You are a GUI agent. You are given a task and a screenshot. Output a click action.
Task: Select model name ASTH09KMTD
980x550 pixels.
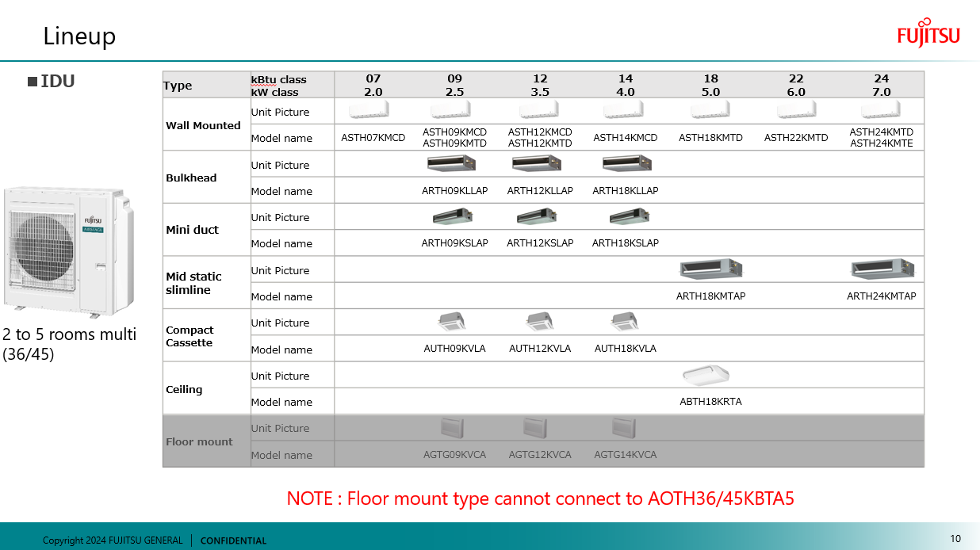click(455, 143)
